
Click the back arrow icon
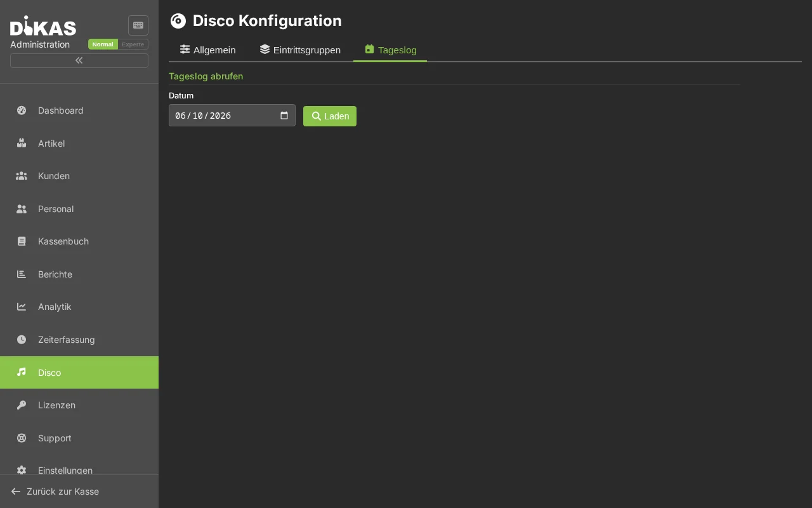click(x=16, y=491)
